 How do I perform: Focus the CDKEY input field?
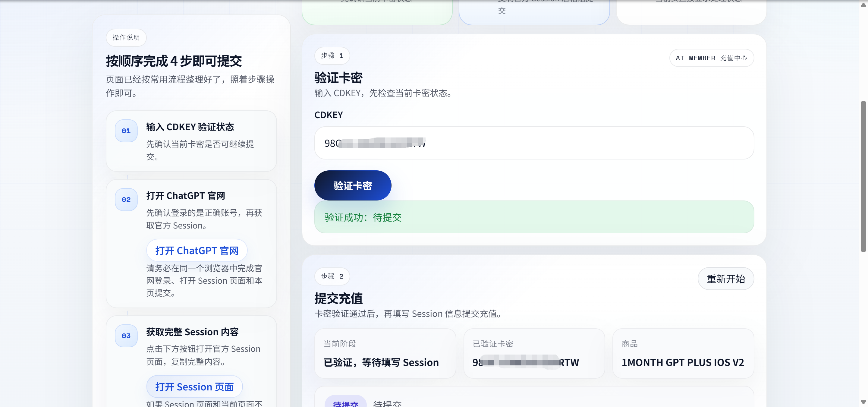(x=534, y=143)
